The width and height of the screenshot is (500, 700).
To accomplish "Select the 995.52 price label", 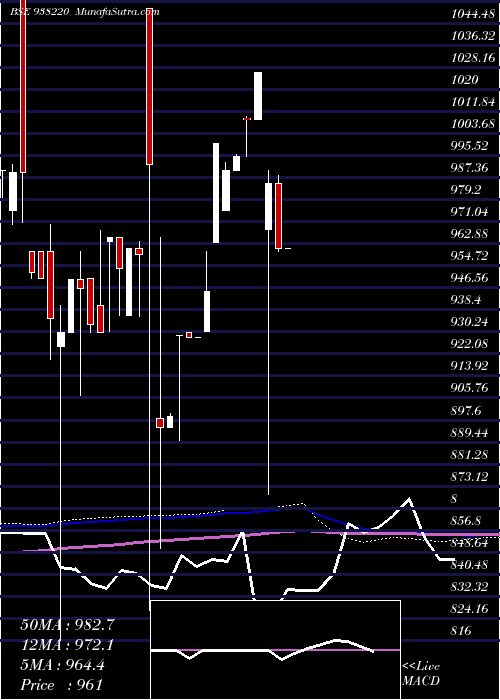I will [470, 146].
